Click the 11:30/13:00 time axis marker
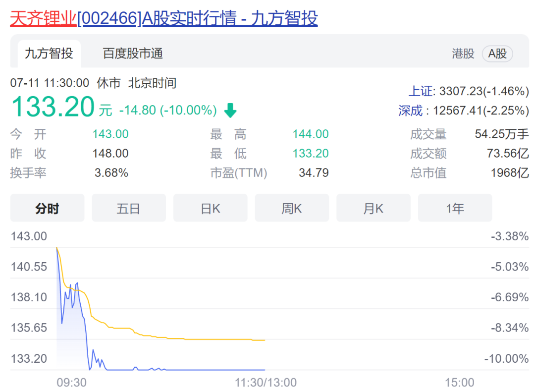Screen dimensions: 535x392 coord(266,383)
